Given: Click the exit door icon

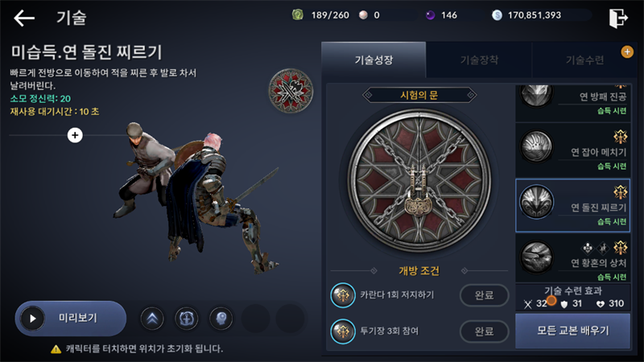Looking at the screenshot, I should pos(618,18).
